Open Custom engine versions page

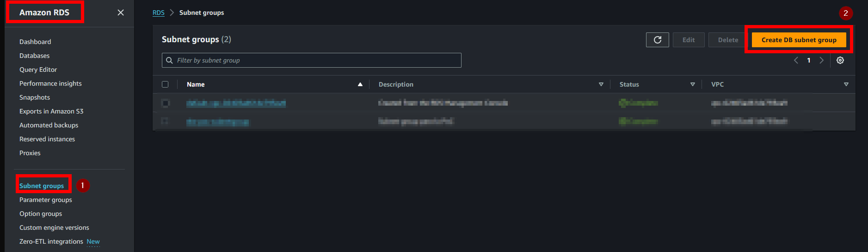coord(54,227)
